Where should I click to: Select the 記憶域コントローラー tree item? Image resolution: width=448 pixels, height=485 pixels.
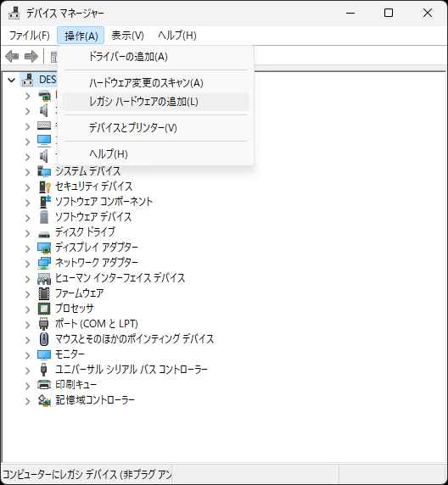tap(95, 400)
